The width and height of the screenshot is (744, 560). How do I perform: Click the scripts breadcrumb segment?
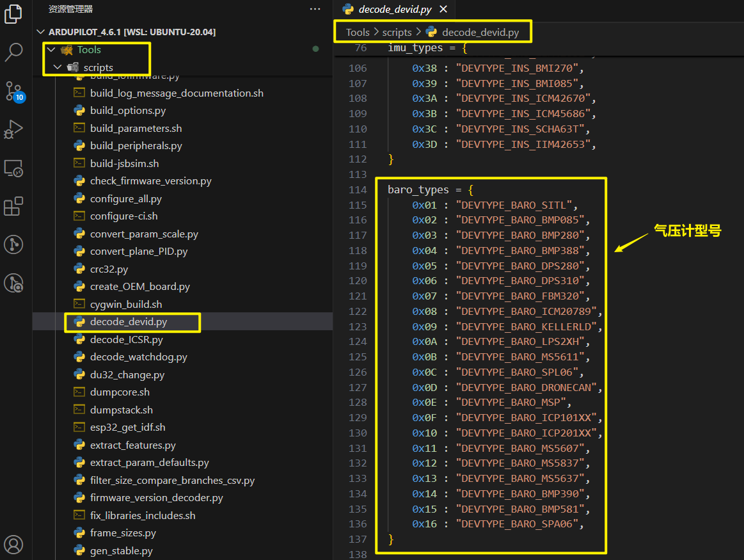pyautogui.click(x=397, y=32)
